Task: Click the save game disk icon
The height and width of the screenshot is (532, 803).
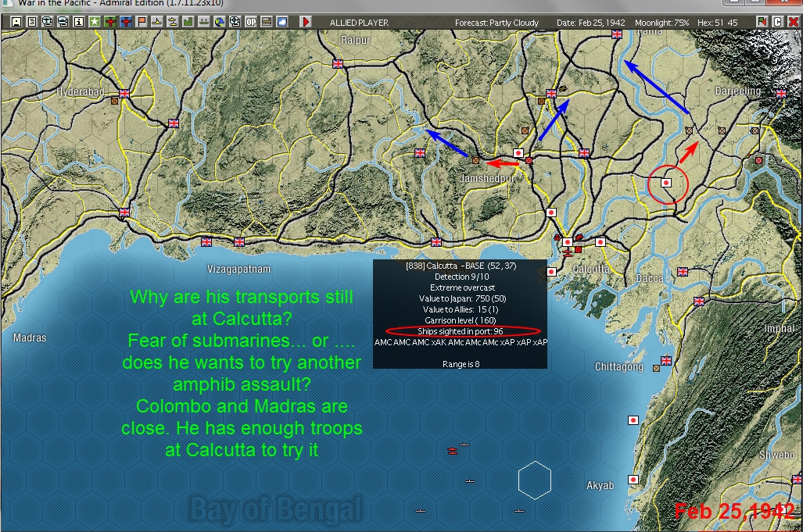Action: pos(16,23)
